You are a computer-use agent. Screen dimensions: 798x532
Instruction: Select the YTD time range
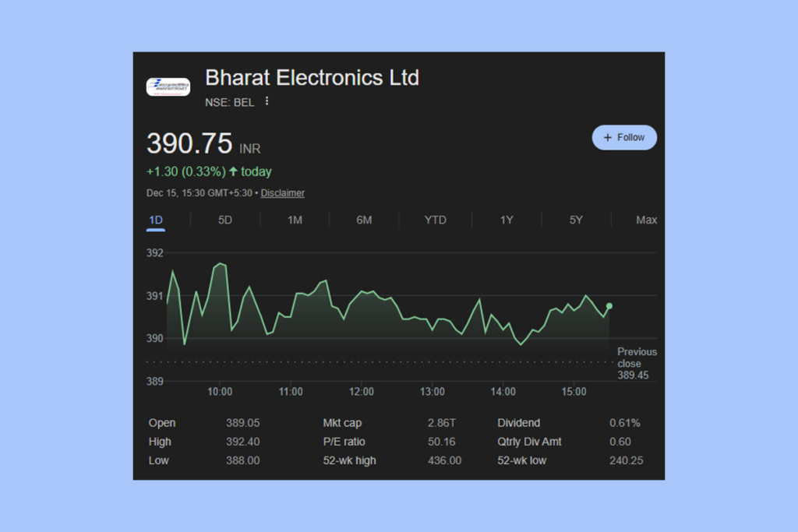[x=435, y=220]
